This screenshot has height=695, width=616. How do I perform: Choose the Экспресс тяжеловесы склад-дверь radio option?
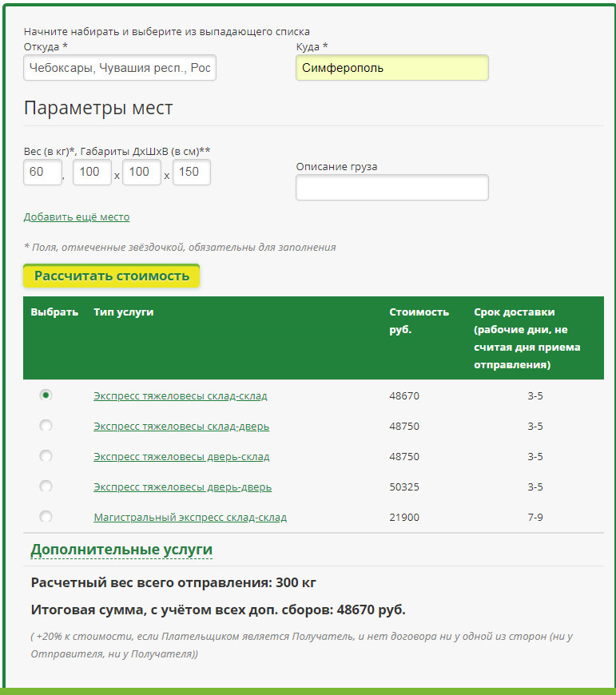[46, 426]
